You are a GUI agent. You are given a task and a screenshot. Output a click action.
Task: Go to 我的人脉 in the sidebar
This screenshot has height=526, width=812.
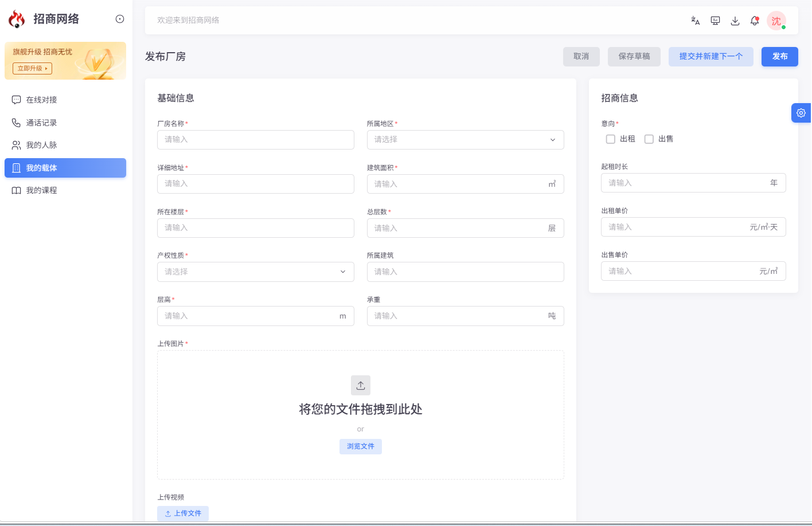(x=65, y=145)
